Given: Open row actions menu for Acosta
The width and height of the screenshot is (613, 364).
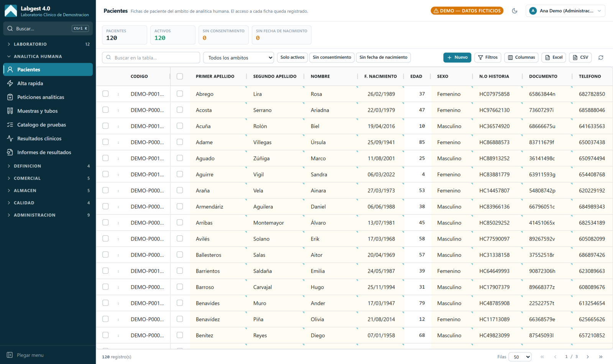Looking at the screenshot, I should pyautogui.click(x=118, y=110).
